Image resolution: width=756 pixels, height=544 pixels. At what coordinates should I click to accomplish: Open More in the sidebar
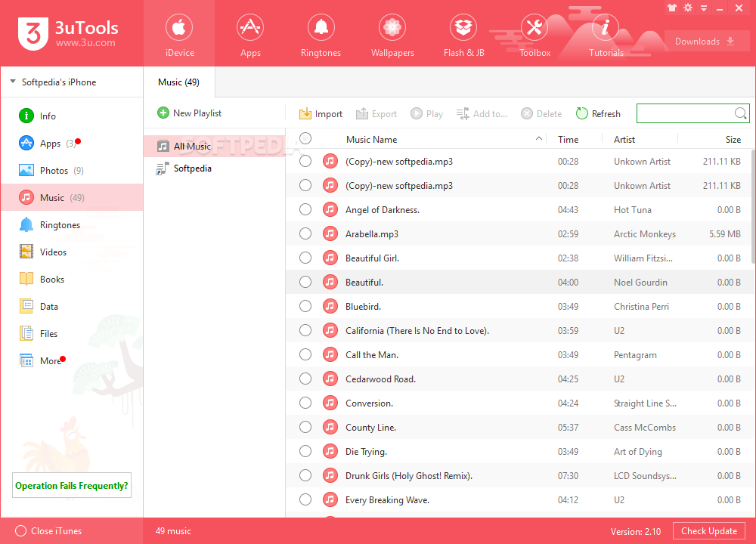(x=72, y=361)
